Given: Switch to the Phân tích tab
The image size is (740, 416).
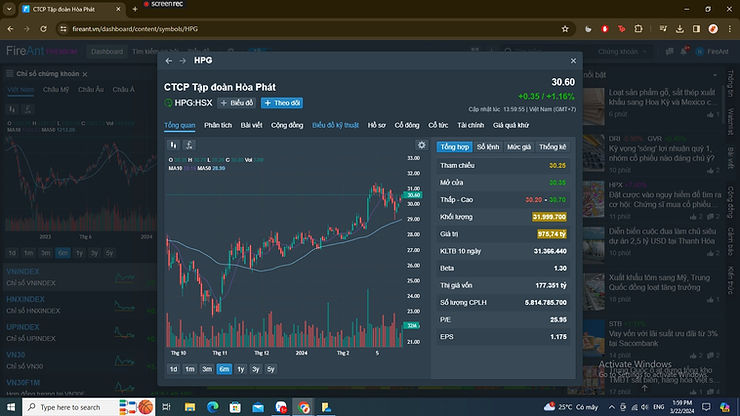Looking at the screenshot, I should click(218, 125).
